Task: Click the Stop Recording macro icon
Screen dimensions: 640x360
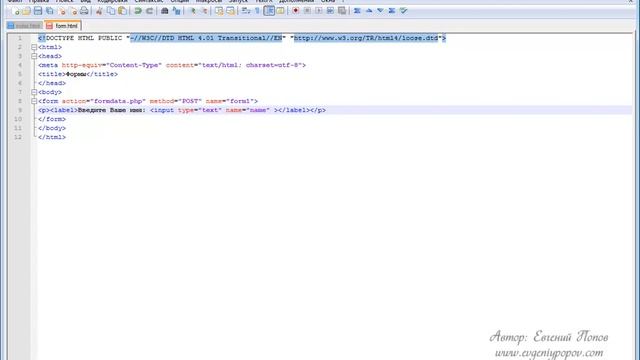Action: pyautogui.click(x=307, y=11)
